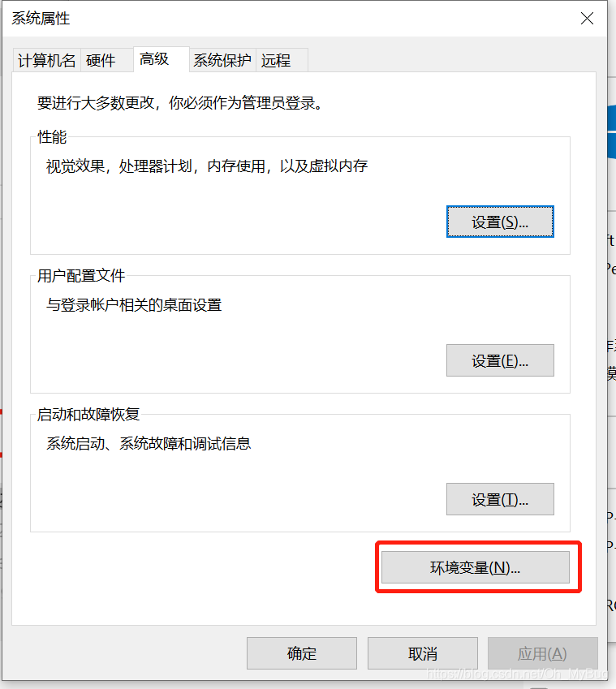Cancel the dialog with 取消
The height and width of the screenshot is (689, 616).
[423, 653]
